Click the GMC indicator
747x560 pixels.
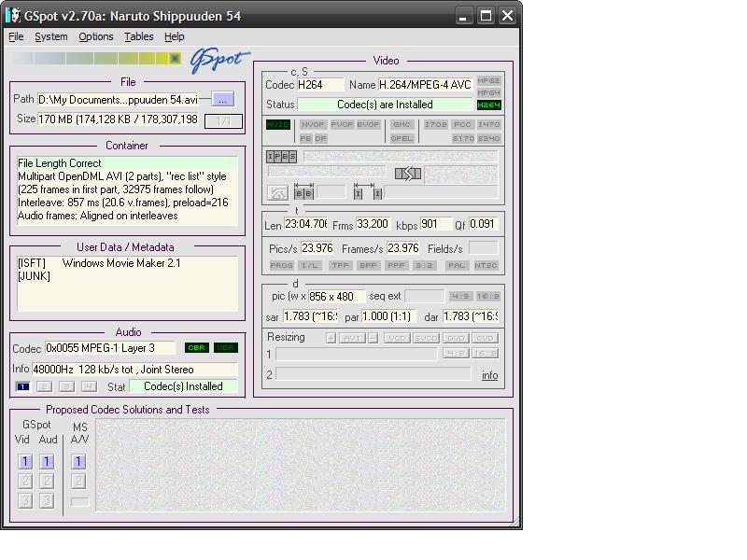coord(402,124)
